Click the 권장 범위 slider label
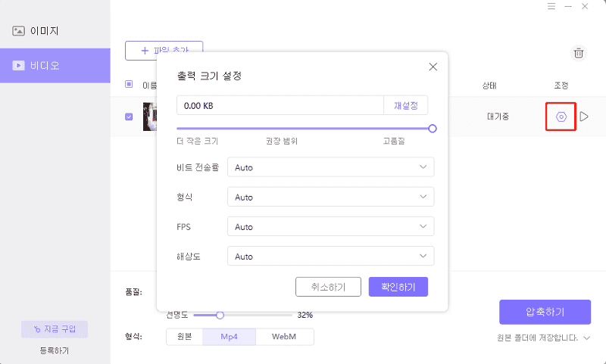 (x=282, y=142)
